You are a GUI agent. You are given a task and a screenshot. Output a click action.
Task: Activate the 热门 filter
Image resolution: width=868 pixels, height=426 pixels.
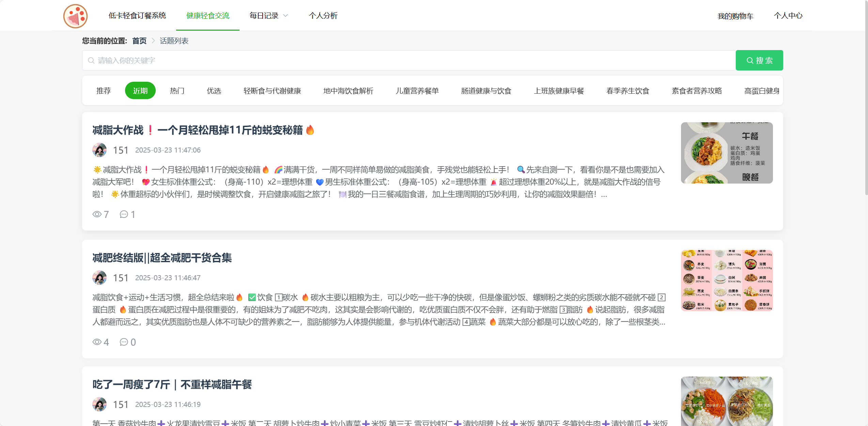click(x=177, y=91)
